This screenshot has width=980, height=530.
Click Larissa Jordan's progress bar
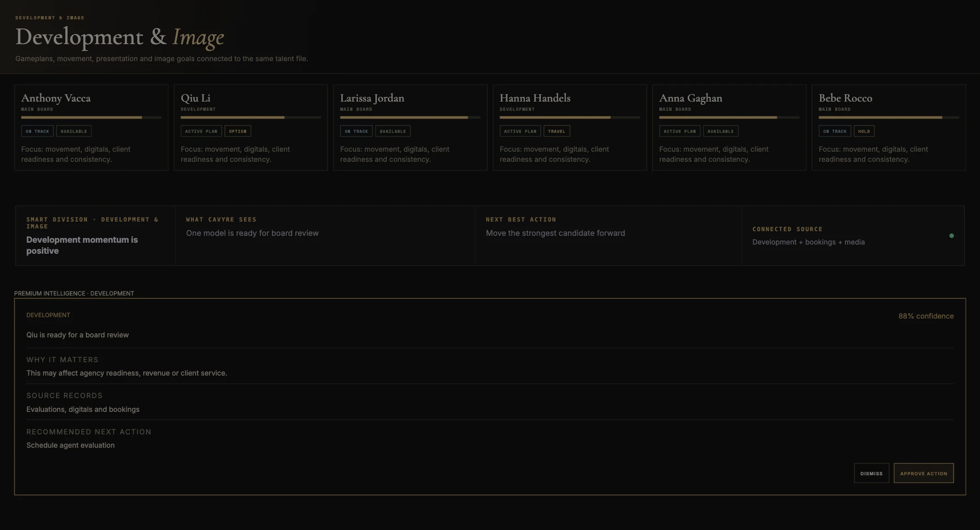coord(410,118)
